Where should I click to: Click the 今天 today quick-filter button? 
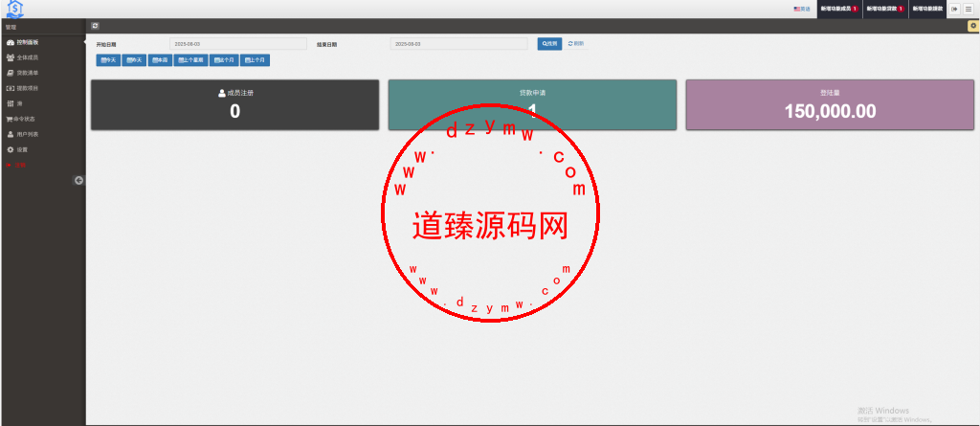108,60
